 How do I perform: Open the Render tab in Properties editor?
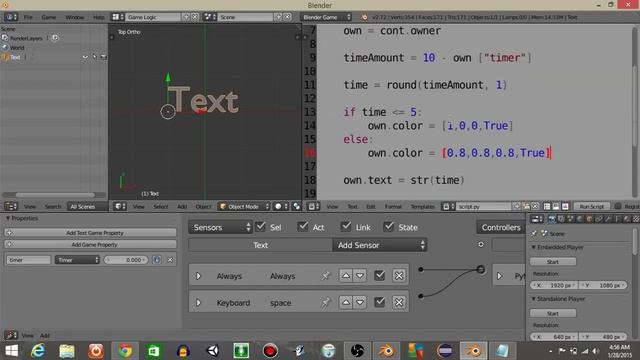click(552, 219)
